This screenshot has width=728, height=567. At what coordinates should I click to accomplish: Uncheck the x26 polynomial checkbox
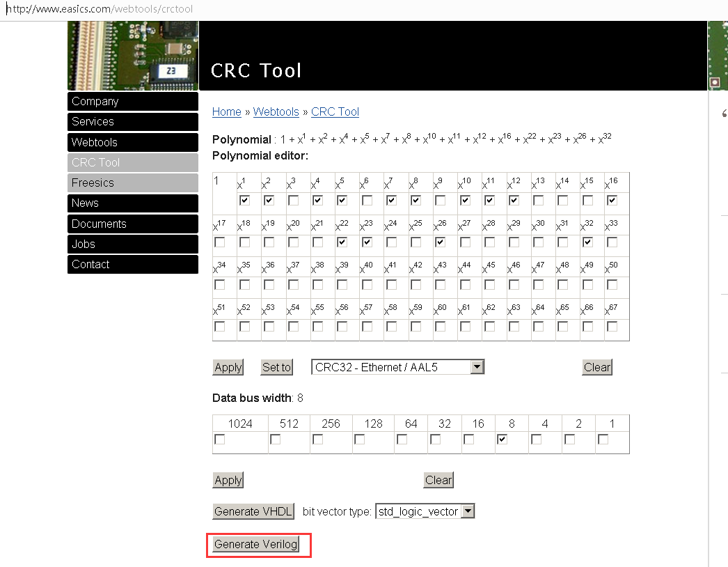(440, 242)
